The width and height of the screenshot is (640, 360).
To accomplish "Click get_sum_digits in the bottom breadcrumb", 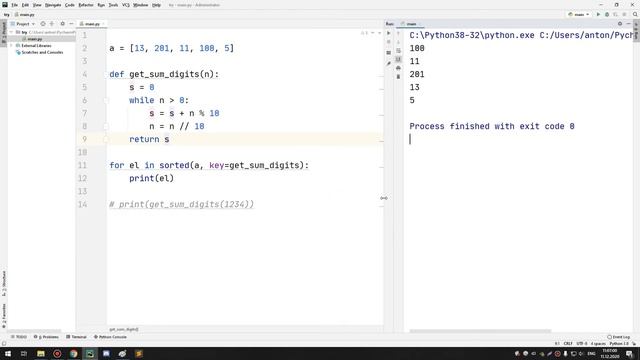I will (124, 329).
